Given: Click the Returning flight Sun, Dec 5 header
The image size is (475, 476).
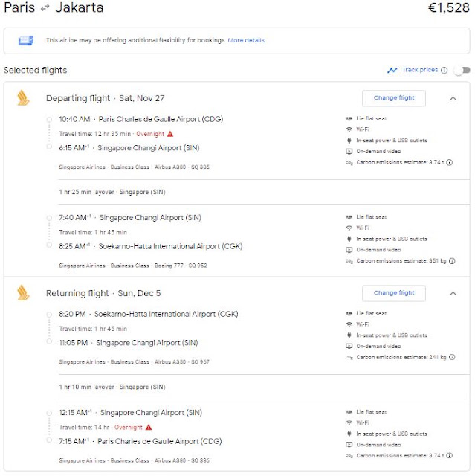Looking at the screenshot, I should 103,293.
